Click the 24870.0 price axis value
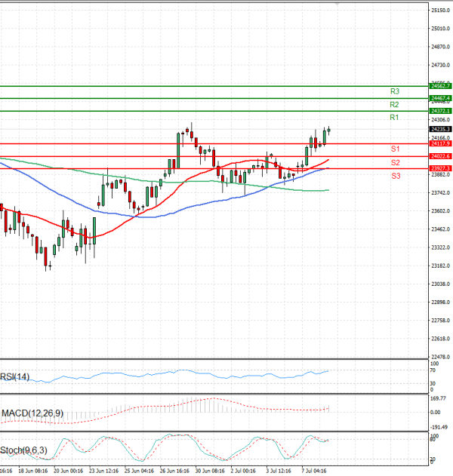Viewport: 453px width, 476px height. click(x=441, y=47)
